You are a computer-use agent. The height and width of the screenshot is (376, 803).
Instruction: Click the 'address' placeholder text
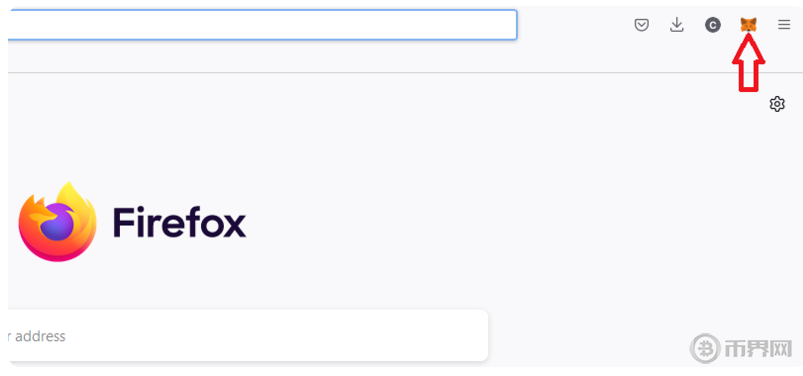[40, 336]
